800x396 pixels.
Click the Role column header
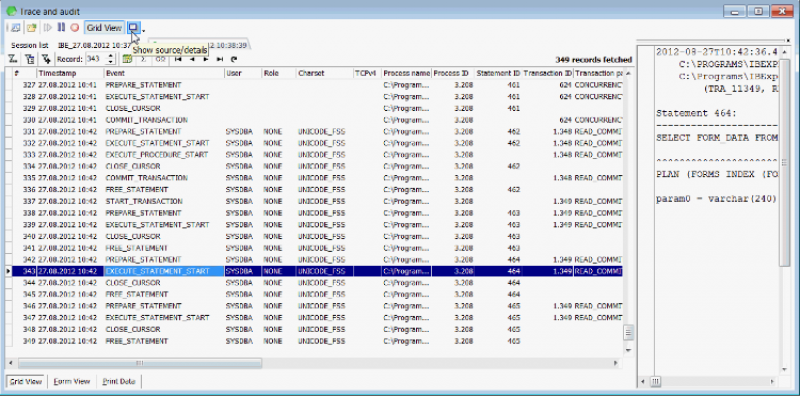[x=279, y=73]
